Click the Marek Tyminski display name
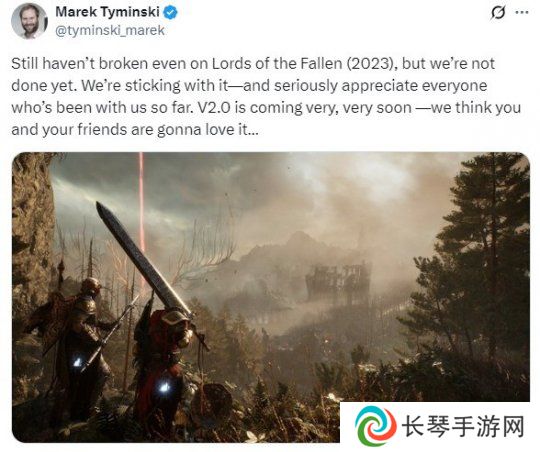The image size is (540, 452). point(107,12)
